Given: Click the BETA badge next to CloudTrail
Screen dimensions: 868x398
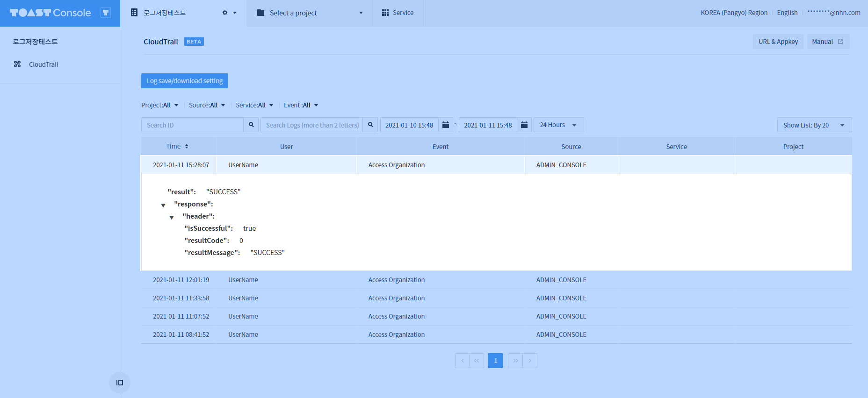Looking at the screenshot, I should pos(194,42).
